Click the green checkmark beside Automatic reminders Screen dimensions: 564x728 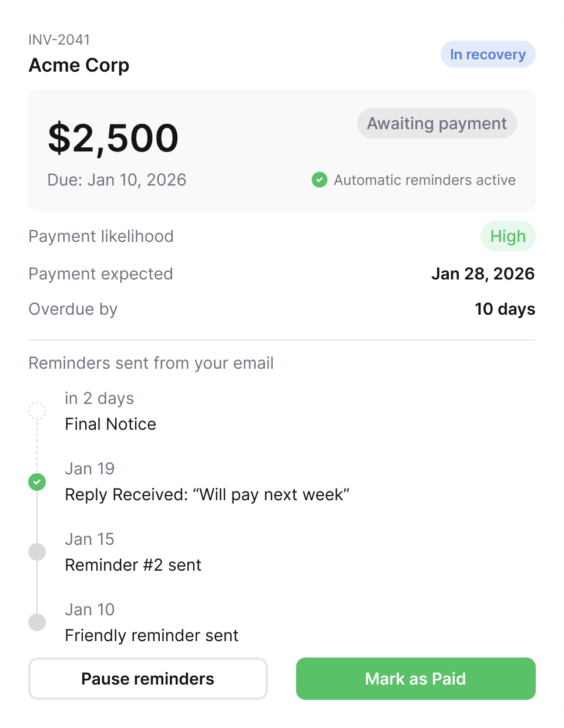pos(320,180)
